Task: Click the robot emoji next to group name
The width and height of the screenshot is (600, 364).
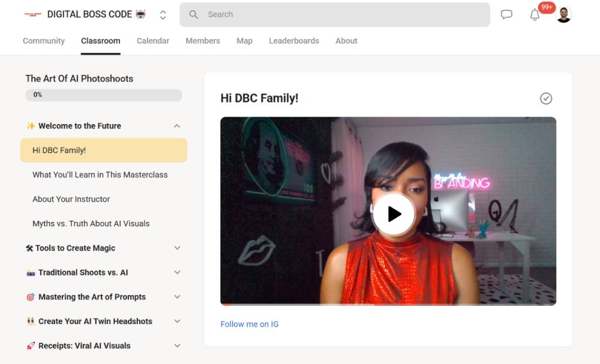Action: tap(141, 14)
